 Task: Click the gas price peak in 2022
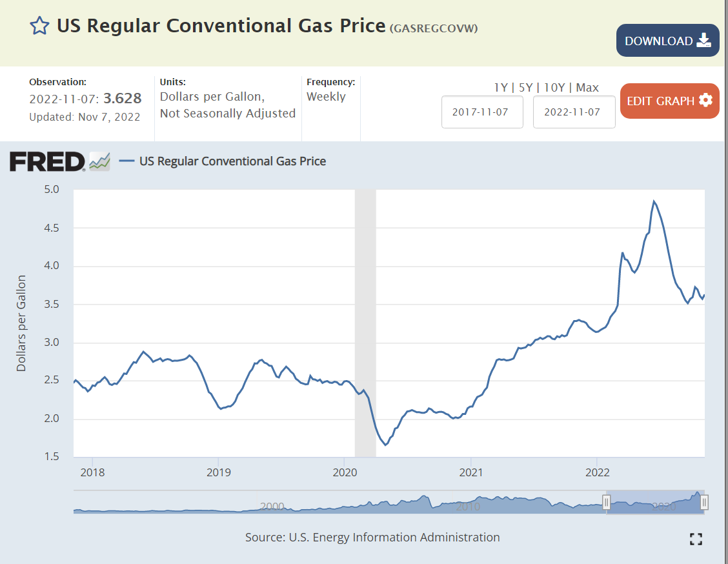click(654, 201)
